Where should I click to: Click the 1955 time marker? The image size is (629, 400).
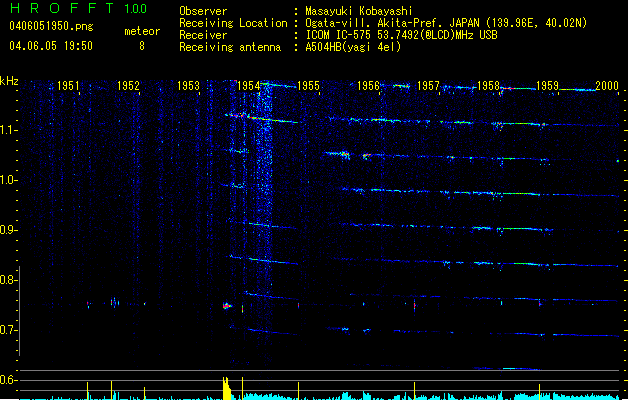[308, 86]
